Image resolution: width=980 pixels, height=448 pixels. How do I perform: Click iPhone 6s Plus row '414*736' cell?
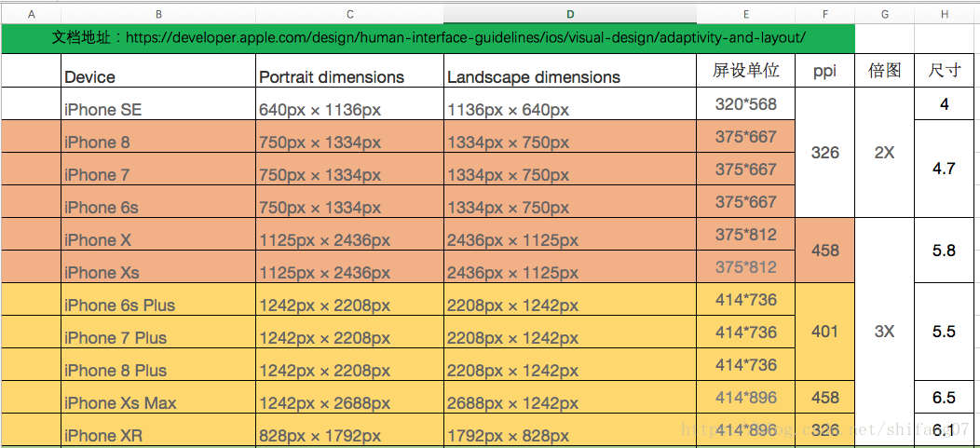[746, 299]
